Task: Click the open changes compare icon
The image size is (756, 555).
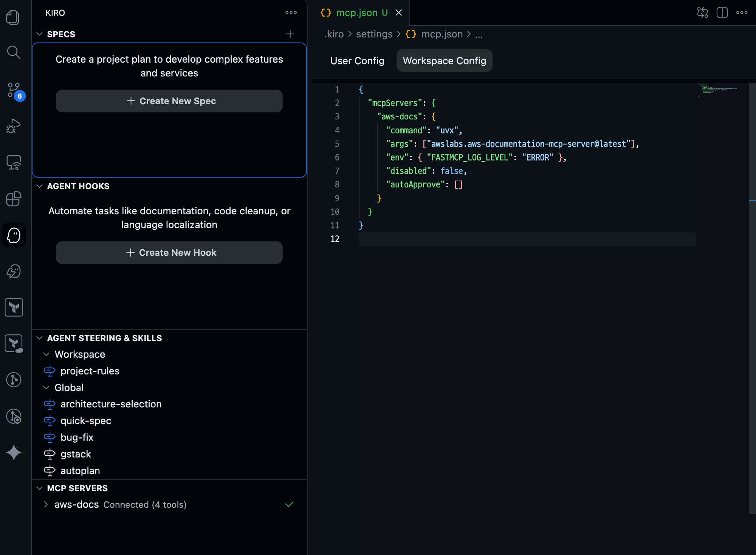Action: click(702, 12)
